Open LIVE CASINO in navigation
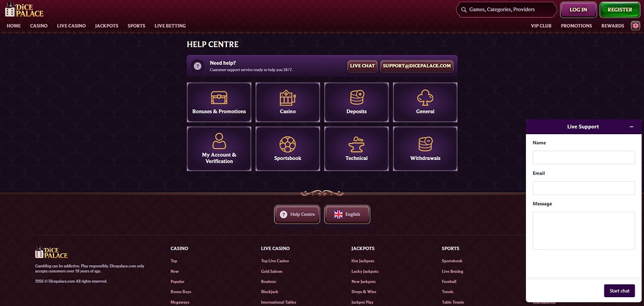The image size is (644, 306). 71,25
